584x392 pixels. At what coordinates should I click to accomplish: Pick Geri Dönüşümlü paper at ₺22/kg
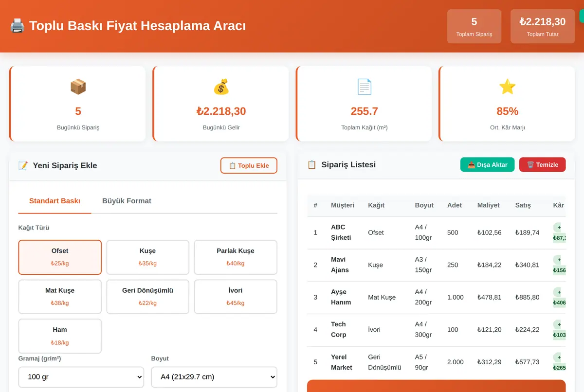coord(147,297)
